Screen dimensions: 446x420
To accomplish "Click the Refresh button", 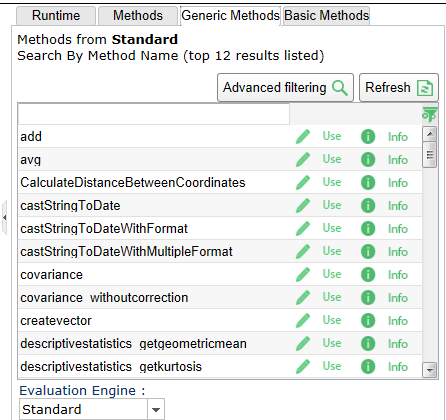I will click(x=399, y=88).
